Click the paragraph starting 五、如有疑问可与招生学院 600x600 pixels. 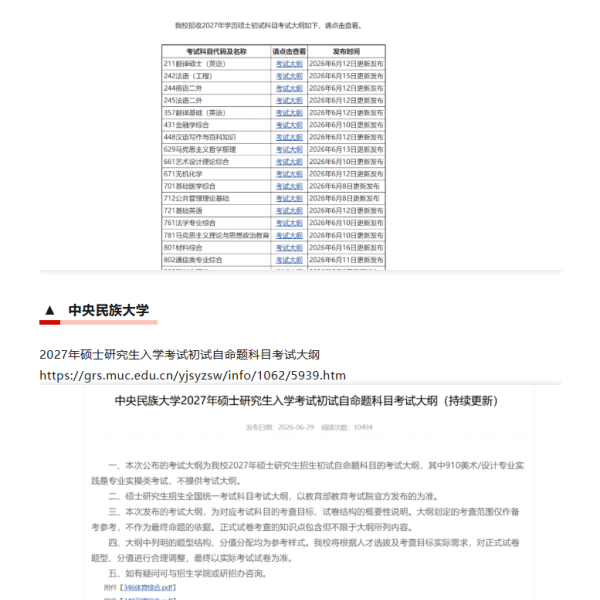click(x=188, y=574)
